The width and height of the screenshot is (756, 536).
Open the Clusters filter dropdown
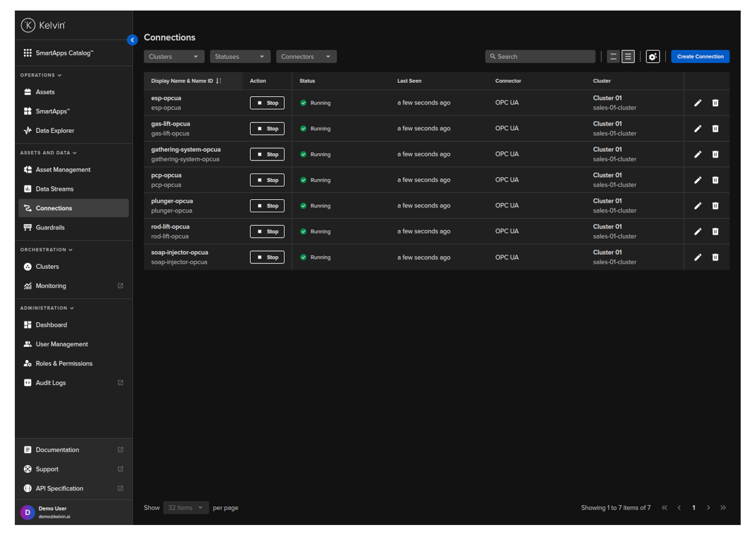click(x=174, y=56)
